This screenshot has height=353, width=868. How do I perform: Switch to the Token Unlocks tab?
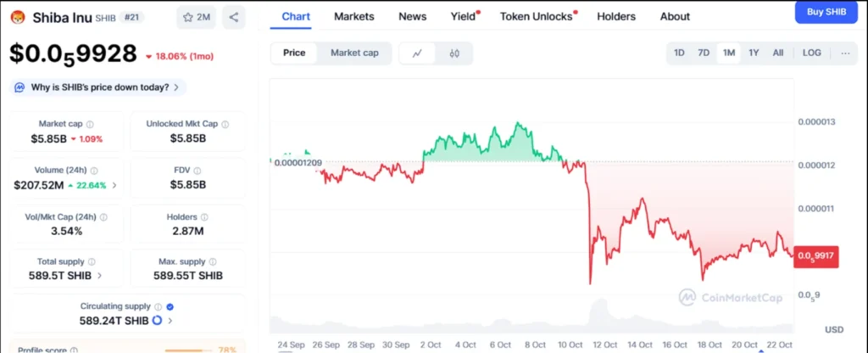point(536,16)
